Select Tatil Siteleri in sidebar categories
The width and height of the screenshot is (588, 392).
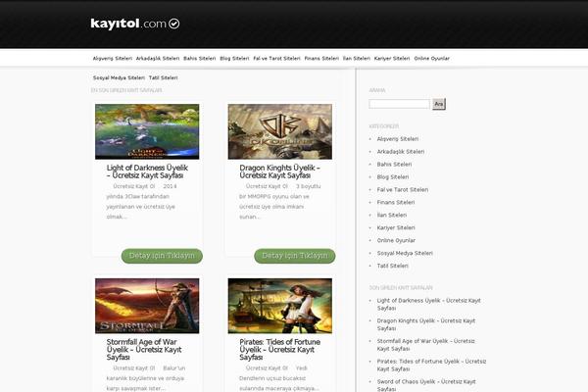(x=393, y=266)
